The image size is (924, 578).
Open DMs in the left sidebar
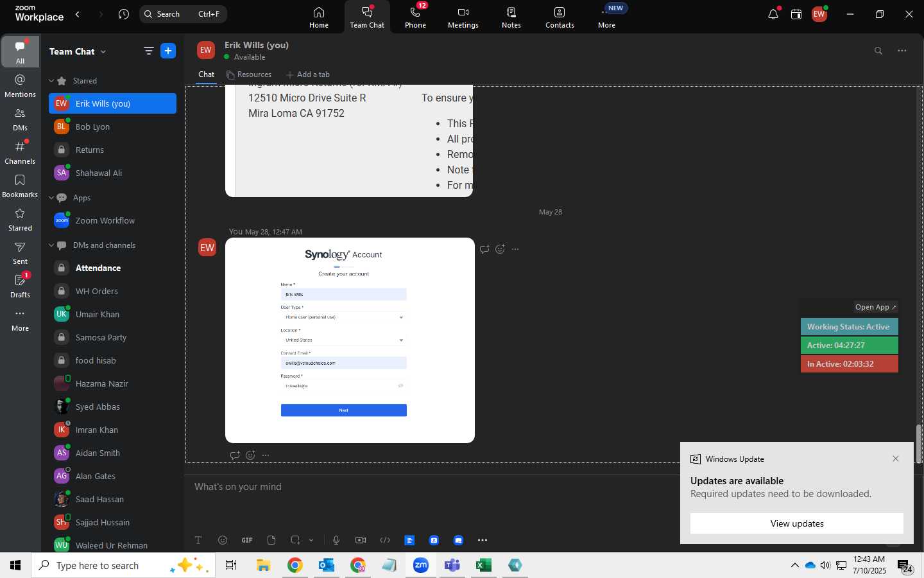point(20,119)
